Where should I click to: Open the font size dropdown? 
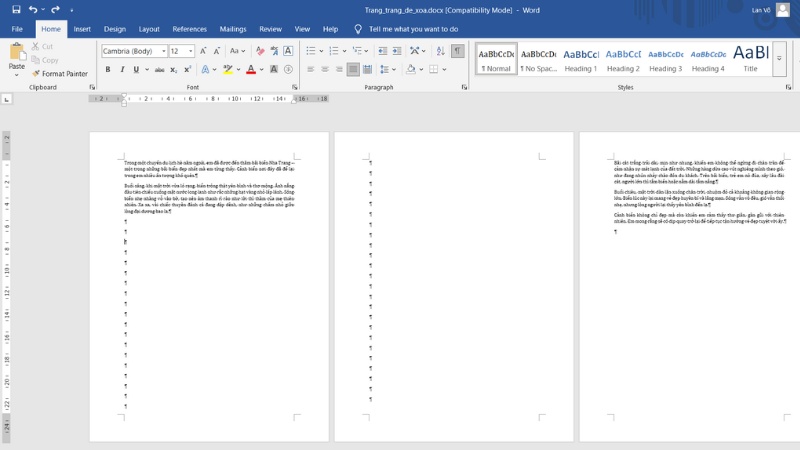(x=191, y=50)
